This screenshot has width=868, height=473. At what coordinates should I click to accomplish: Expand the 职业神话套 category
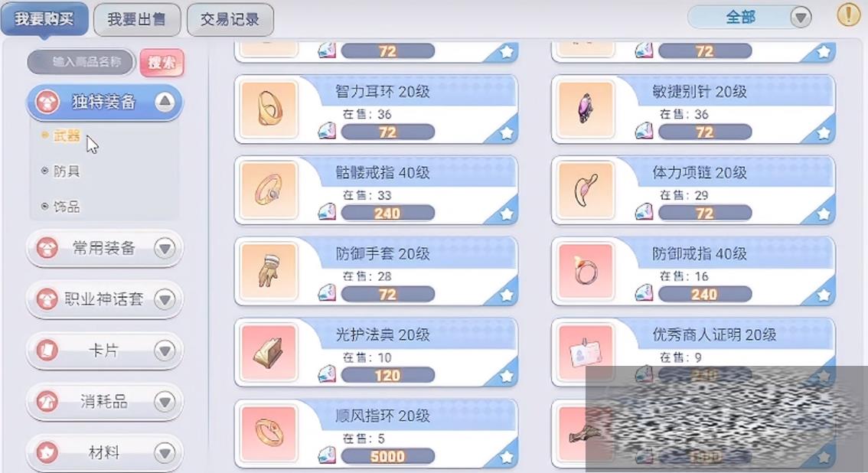point(104,299)
